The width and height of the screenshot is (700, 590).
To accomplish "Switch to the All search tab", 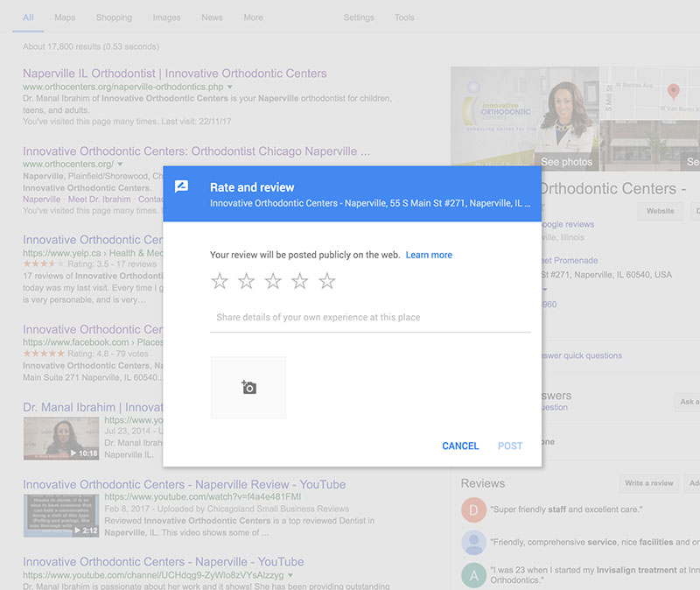I will point(28,18).
